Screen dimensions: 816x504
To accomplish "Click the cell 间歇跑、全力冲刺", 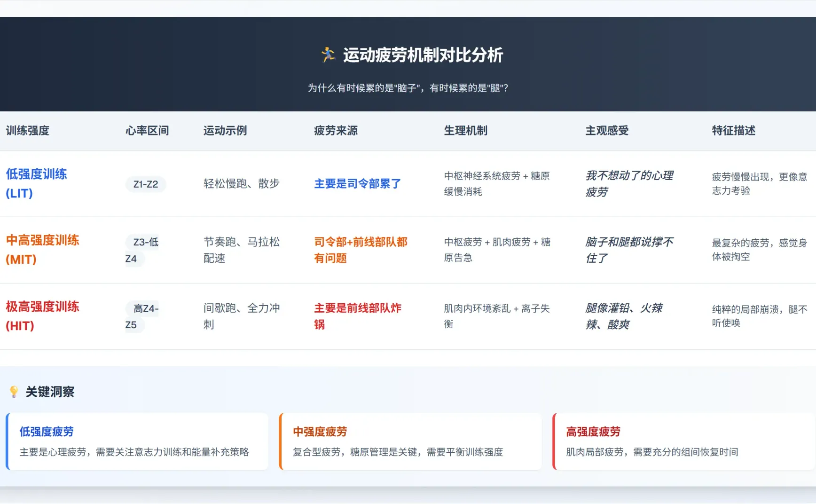I will [242, 316].
